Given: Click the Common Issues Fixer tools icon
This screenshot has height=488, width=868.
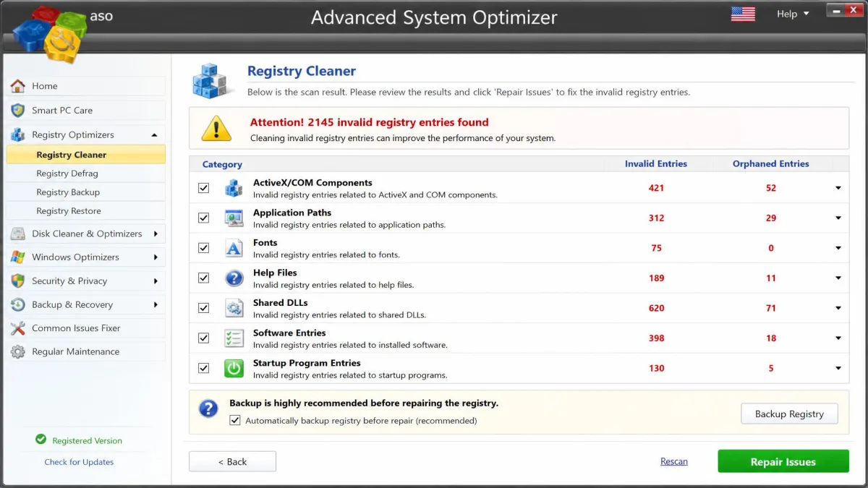Looking at the screenshot, I should click(x=18, y=328).
